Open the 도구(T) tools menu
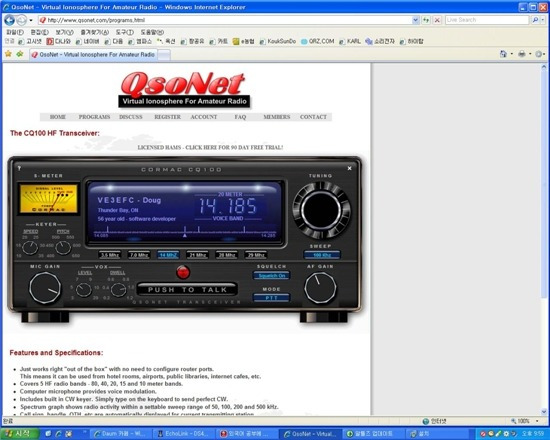The width and height of the screenshot is (550, 440). click(125, 32)
